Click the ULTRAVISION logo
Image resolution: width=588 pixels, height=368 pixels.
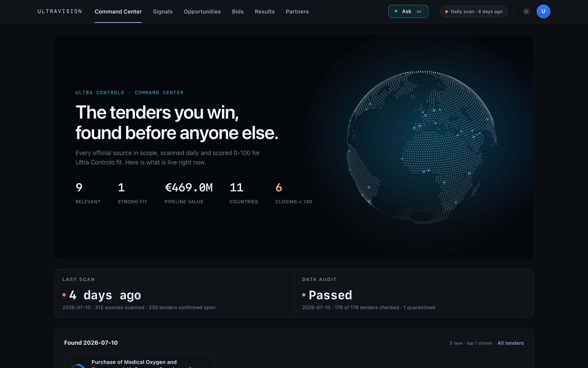pyautogui.click(x=60, y=11)
